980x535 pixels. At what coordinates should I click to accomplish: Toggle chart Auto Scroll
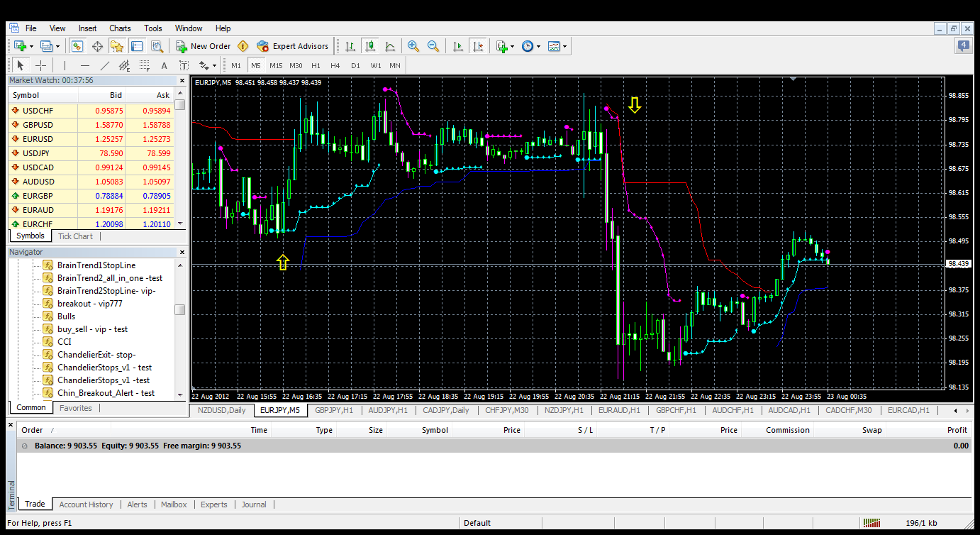point(458,46)
